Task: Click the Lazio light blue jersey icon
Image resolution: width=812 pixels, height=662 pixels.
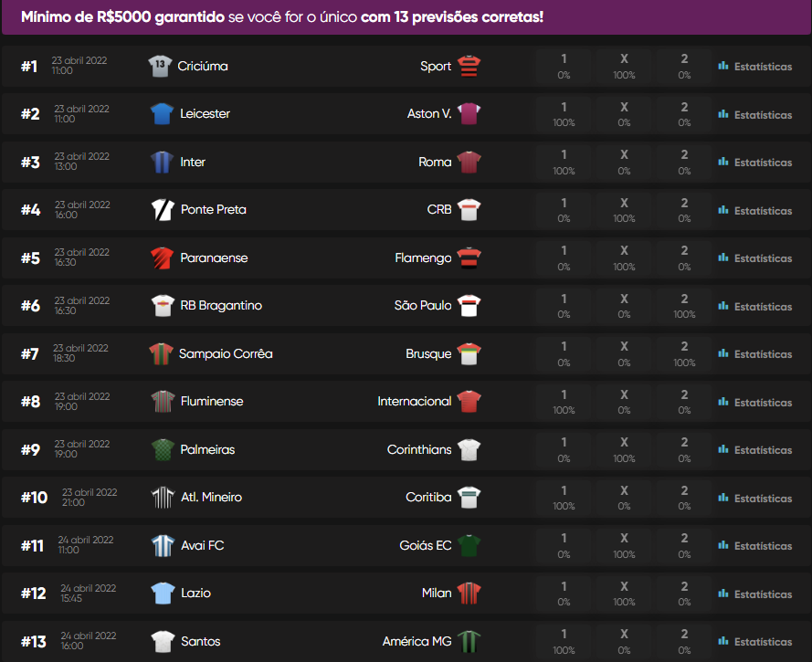Action: pyautogui.click(x=162, y=593)
